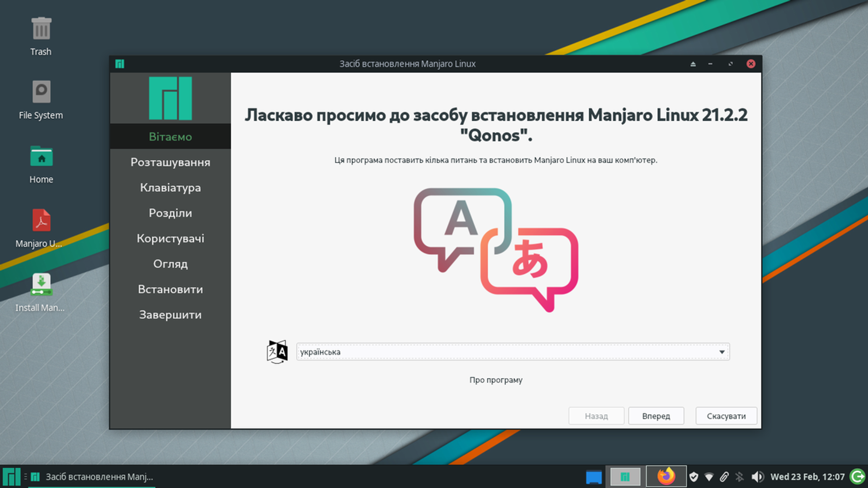This screenshot has width=868, height=488.
Task: Click the Вперед button
Action: click(x=656, y=416)
